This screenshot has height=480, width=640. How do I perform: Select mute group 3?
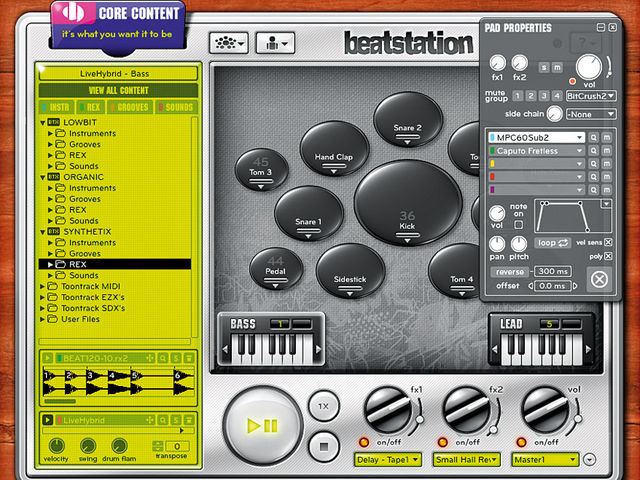544,96
